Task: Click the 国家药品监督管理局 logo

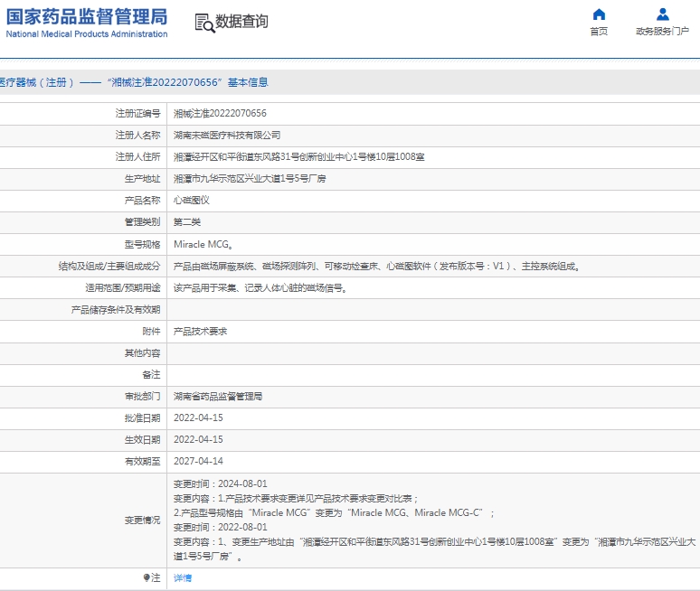Action: (87, 16)
